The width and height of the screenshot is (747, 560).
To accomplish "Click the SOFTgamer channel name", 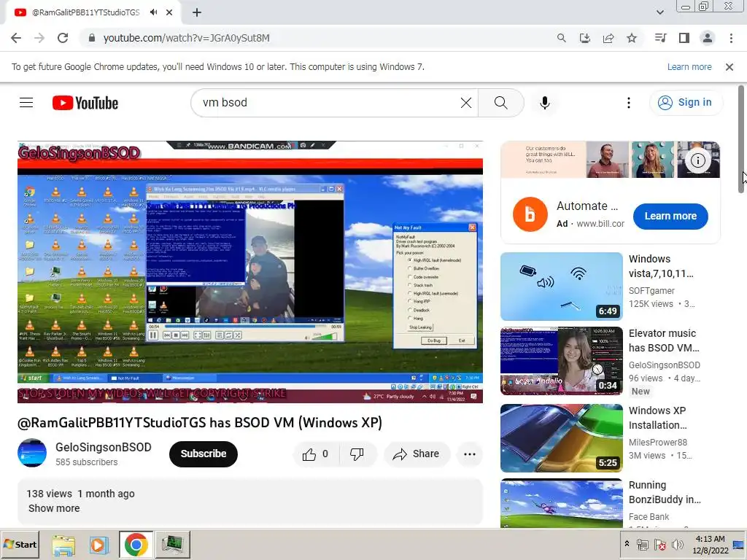I will pos(651,290).
